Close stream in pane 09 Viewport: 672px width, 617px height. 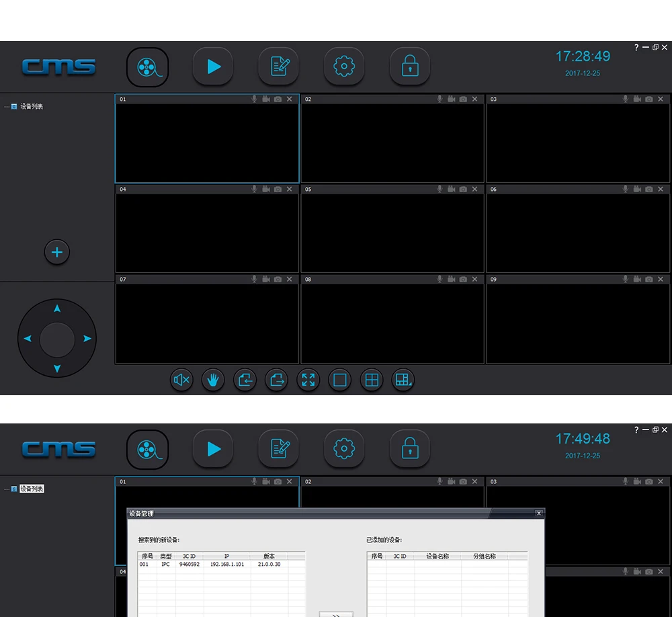pyautogui.click(x=661, y=279)
